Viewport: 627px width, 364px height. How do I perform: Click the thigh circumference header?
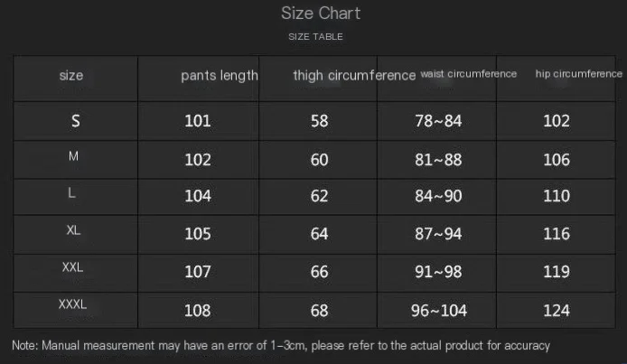(x=354, y=75)
